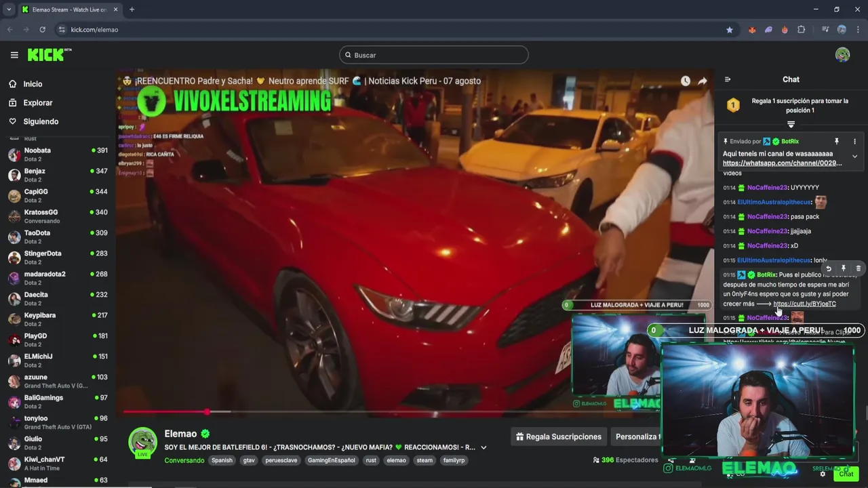Bookmark this page with star icon
Screen dimensions: 868x488
click(x=730, y=30)
